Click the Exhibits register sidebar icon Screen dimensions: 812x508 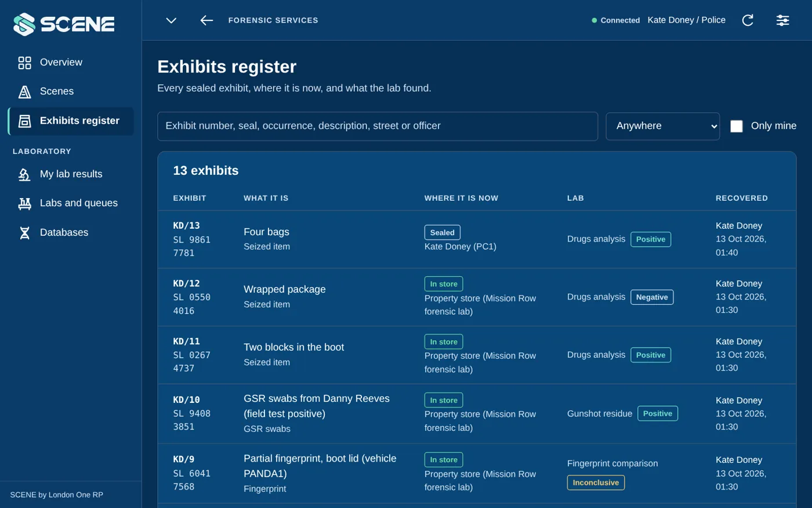point(24,121)
